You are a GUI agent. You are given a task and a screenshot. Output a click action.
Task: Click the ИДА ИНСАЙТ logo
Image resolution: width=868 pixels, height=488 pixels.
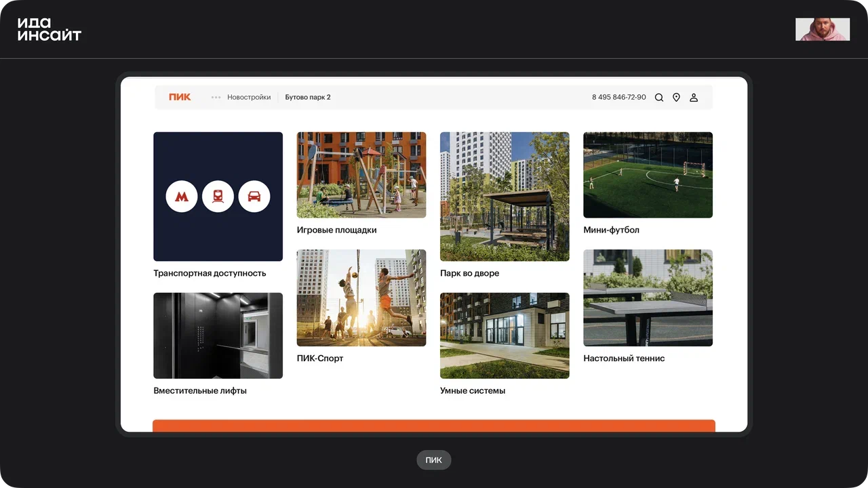49,29
